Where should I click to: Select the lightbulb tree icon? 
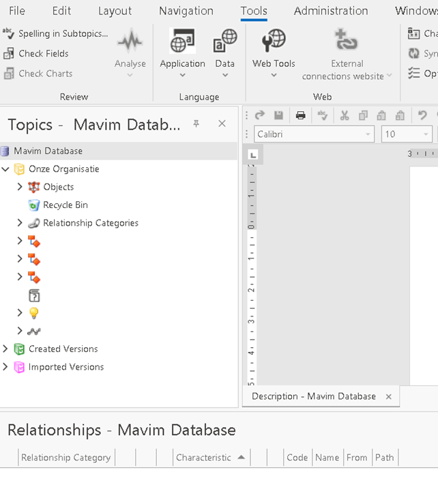[34, 313]
